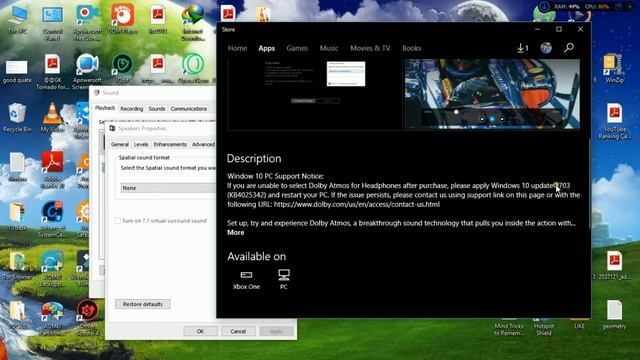Open the GK Tornado PDF icon
The width and height of the screenshot is (640, 360).
pos(52,72)
